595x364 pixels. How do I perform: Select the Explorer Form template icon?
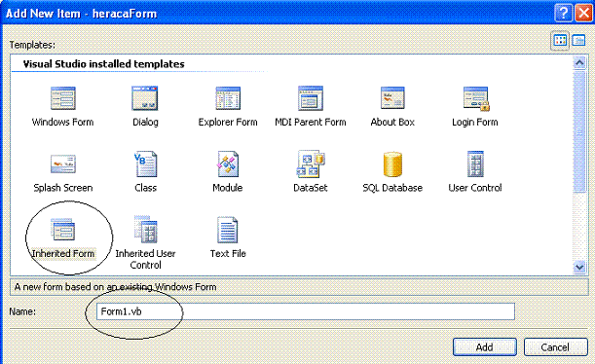(x=228, y=98)
